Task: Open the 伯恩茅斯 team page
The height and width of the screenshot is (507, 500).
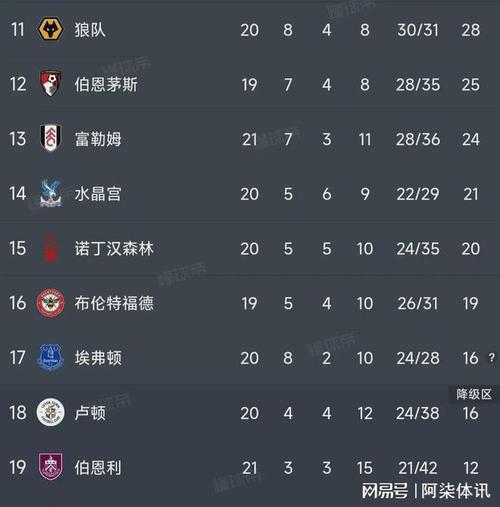Action: (106, 84)
